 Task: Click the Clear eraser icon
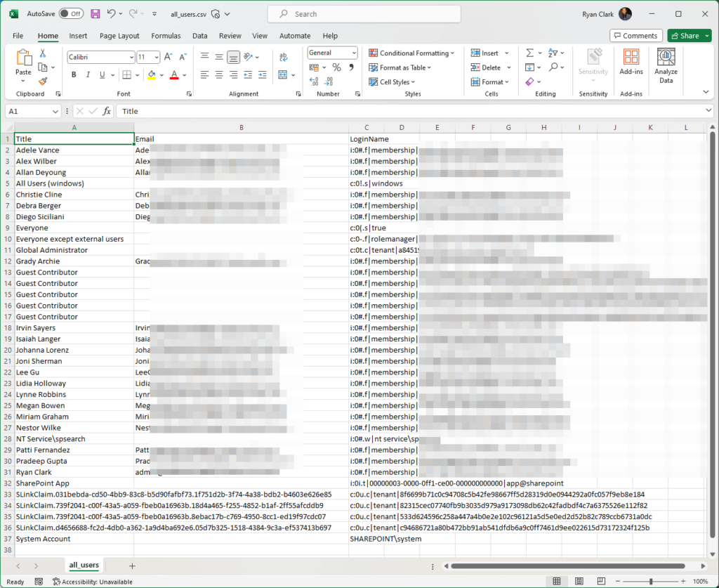pyautogui.click(x=529, y=81)
